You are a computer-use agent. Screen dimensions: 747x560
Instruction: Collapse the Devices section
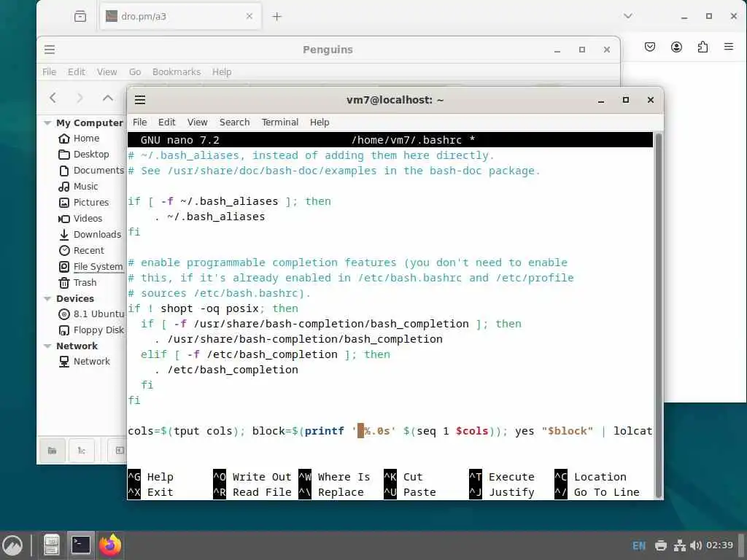(47, 298)
